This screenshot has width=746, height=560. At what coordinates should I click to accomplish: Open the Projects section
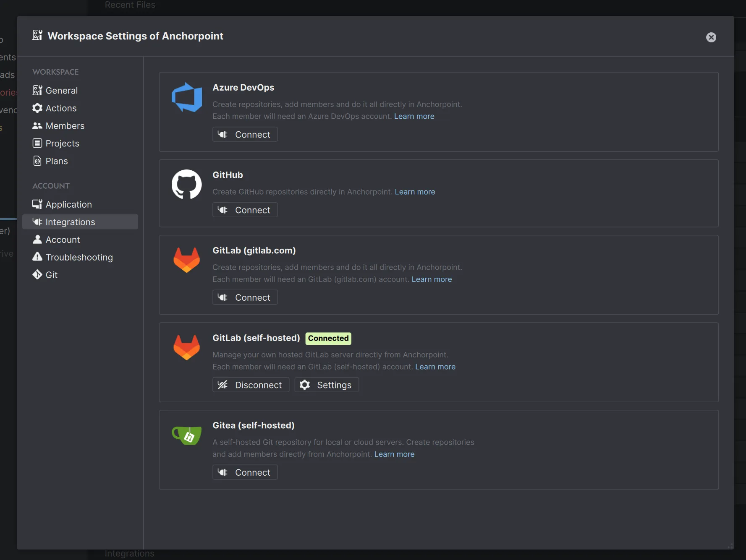(x=62, y=143)
